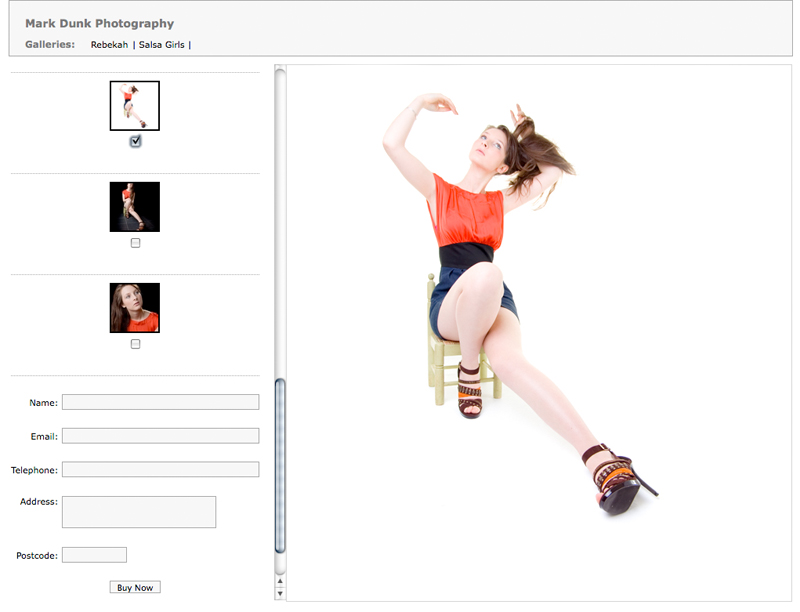Select the white background seated pose thumbnail
This screenshot has width=800, height=612.
[135, 106]
